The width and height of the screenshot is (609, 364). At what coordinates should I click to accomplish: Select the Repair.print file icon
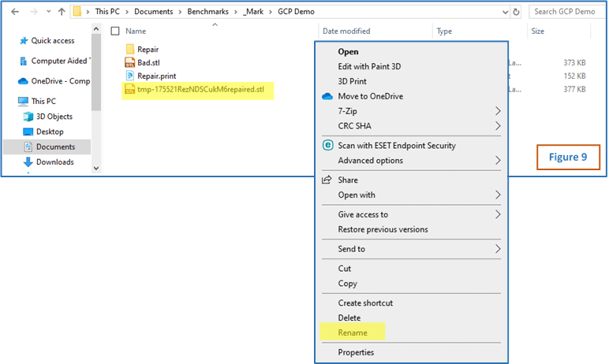pyautogui.click(x=130, y=76)
